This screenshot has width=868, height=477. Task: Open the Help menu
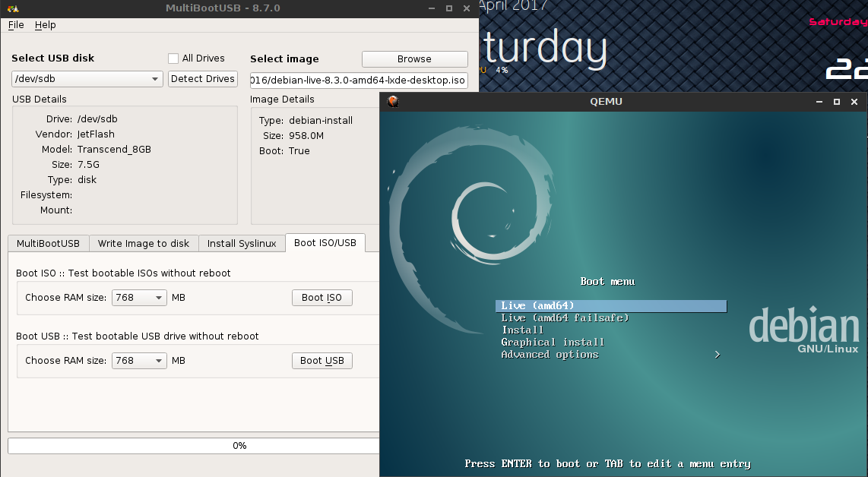coord(46,25)
